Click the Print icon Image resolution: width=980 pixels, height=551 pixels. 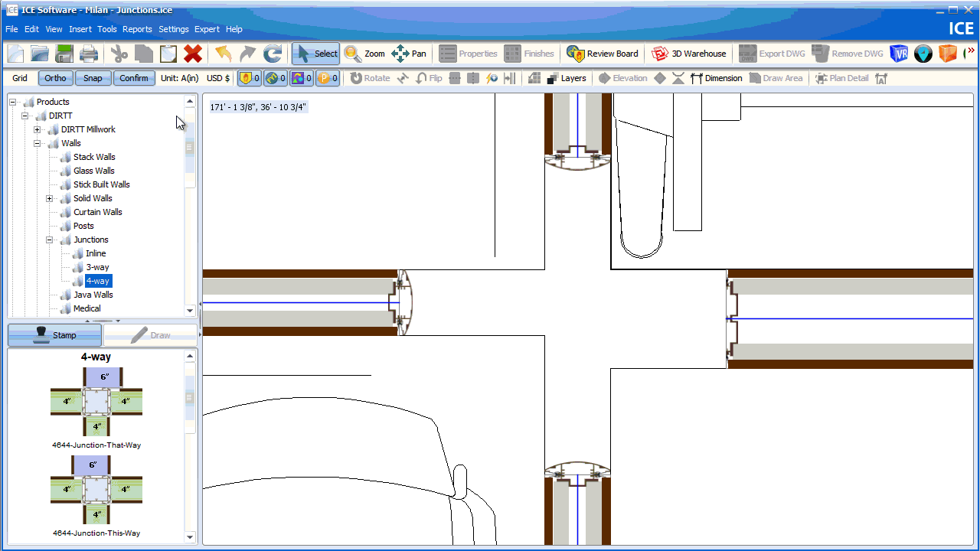(x=88, y=54)
